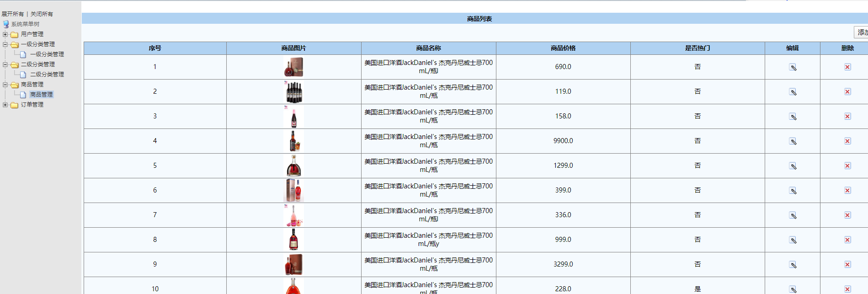Open the 二级分类管理 child page
Viewport: 868px width, 294px height.
tap(47, 75)
